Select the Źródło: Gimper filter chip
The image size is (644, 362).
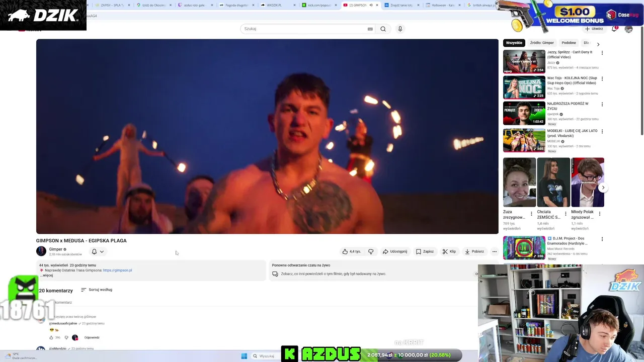[542, 43]
